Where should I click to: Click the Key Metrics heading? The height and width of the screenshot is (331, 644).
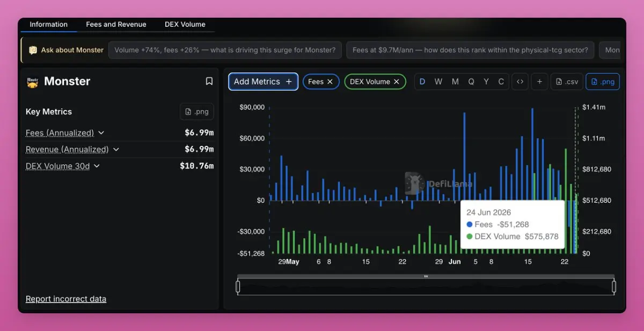pyautogui.click(x=49, y=112)
